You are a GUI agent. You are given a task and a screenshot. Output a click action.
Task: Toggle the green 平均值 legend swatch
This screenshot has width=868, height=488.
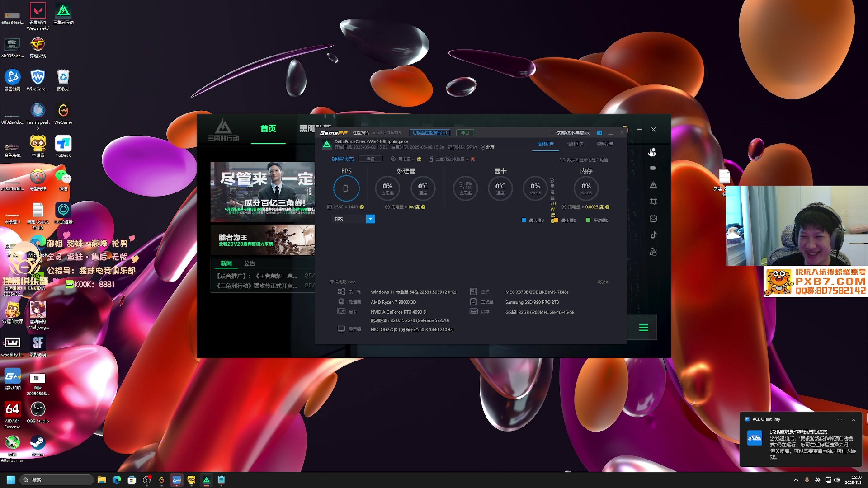(588, 220)
